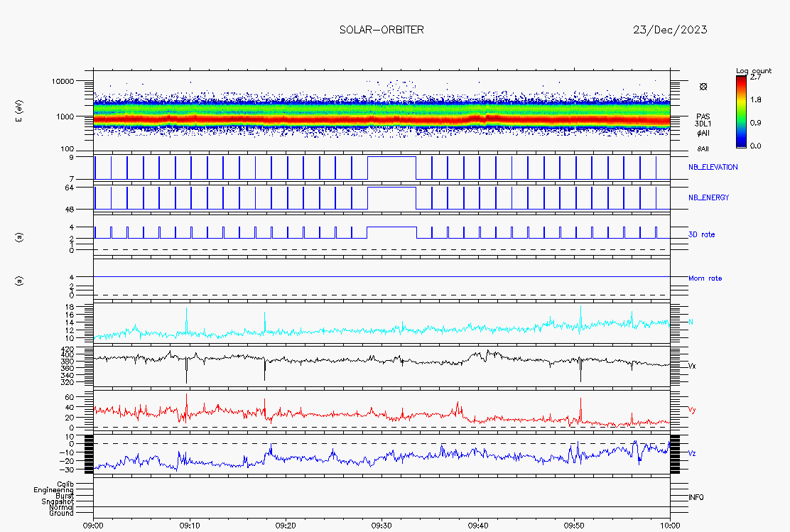The image size is (790, 532).
Task: Click the Mom rate panel label
Action: click(705, 278)
